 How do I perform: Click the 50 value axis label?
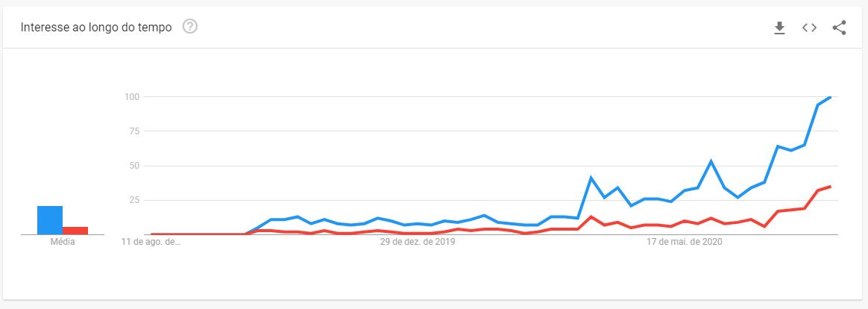point(135,166)
